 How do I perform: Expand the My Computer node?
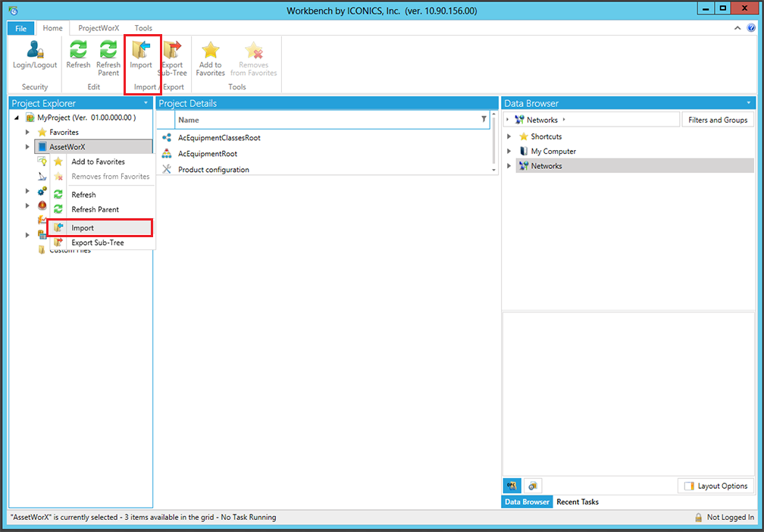(509, 152)
